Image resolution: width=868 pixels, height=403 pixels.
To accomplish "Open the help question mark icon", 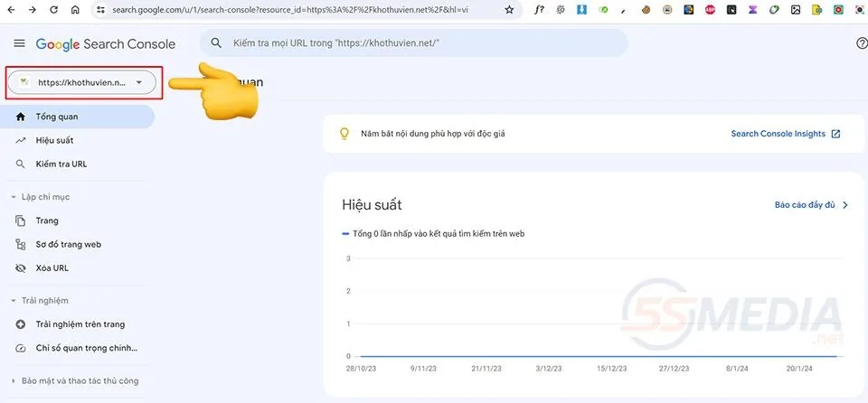I will [862, 43].
